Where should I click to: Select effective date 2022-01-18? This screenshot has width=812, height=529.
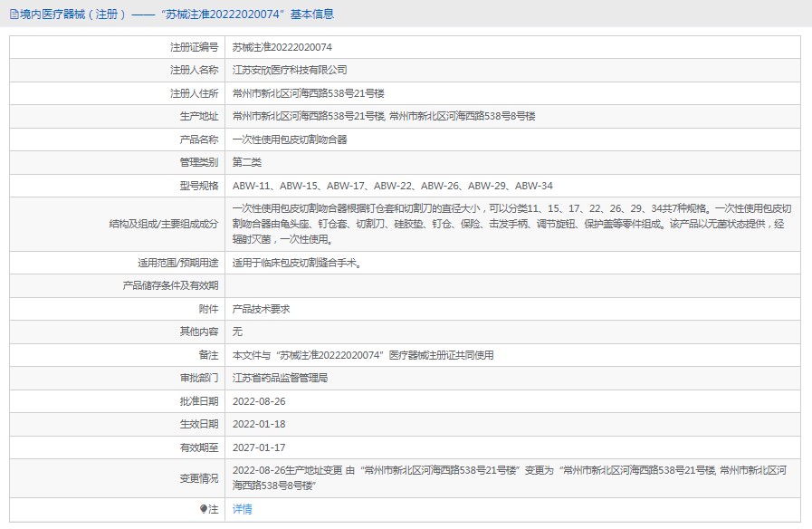[259, 424]
